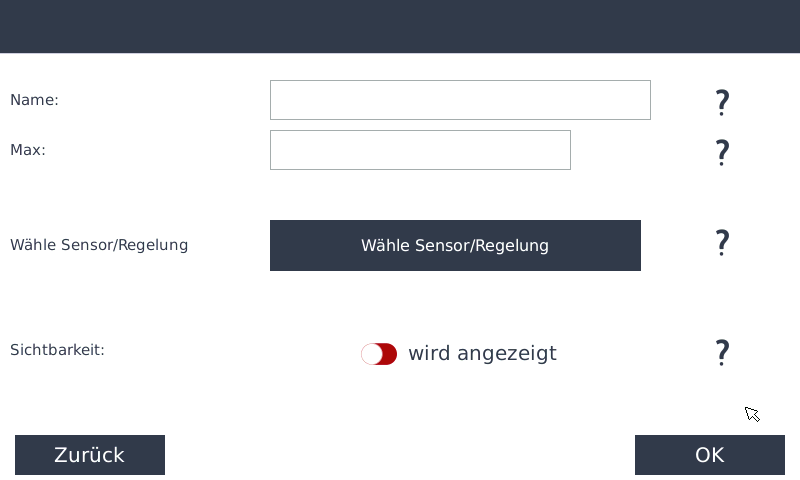Open the Sichtbarkeit help question mark
Image resolution: width=800 pixels, height=480 pixels.
[x=722, y=352]
